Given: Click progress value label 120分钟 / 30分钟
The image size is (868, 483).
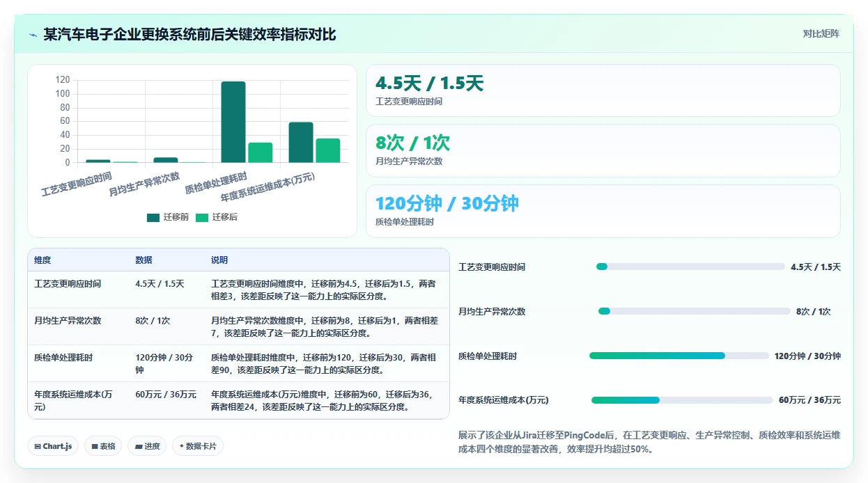Looking at the screenshot, I should (807, 356).
